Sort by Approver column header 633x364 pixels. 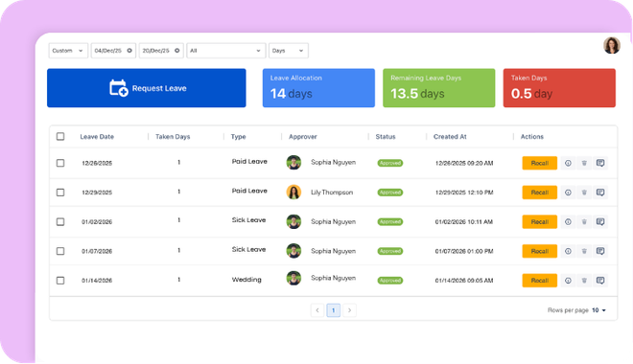(303, 137)
